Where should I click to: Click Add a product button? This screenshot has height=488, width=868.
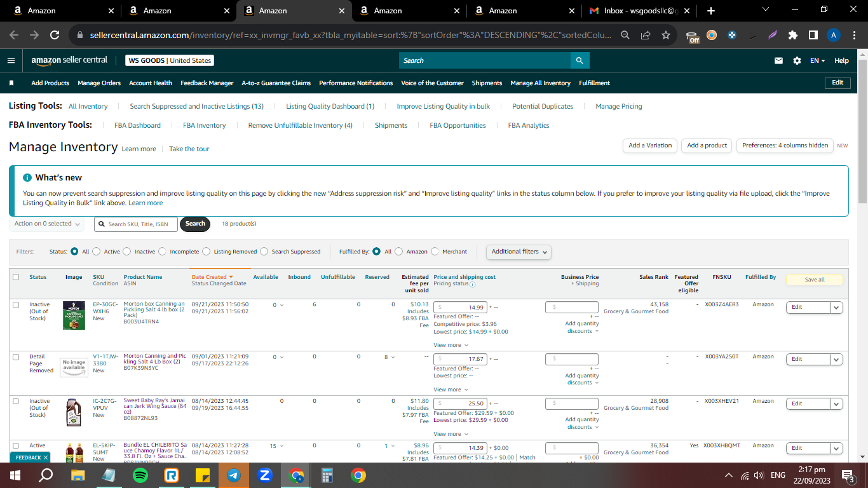pyautogui.click(x=707, y=146)
